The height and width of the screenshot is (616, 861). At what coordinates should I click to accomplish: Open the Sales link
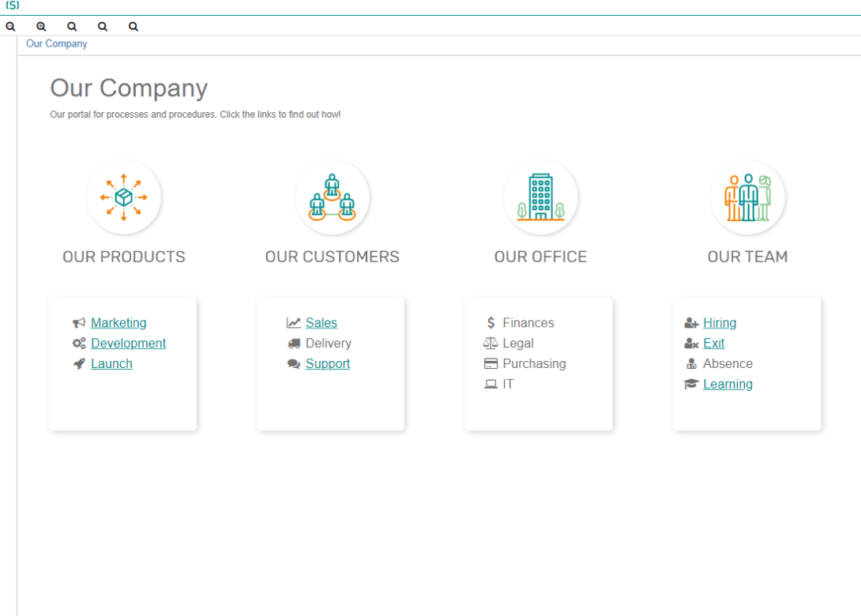(x=321, y=323)
